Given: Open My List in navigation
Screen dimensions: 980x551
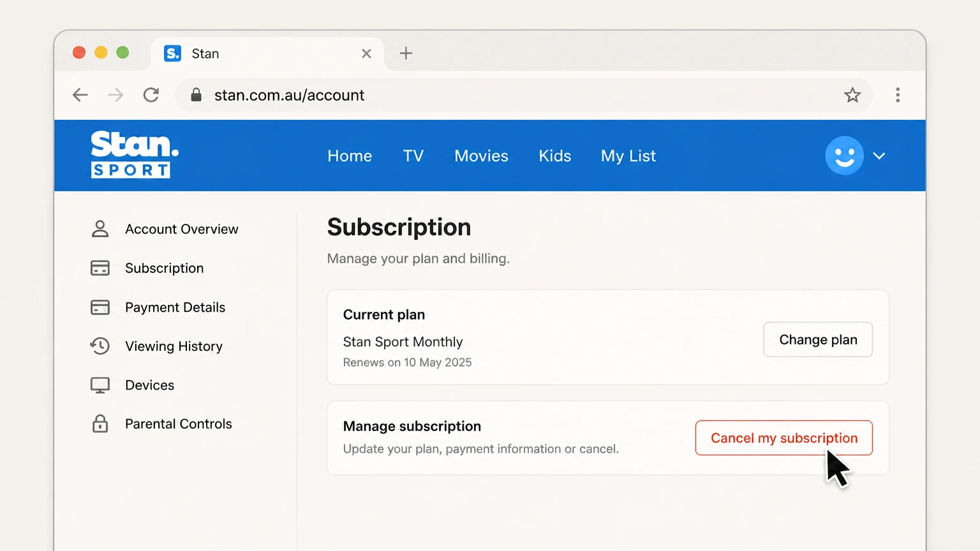Looking at the screenshot, I should (628, 156).
